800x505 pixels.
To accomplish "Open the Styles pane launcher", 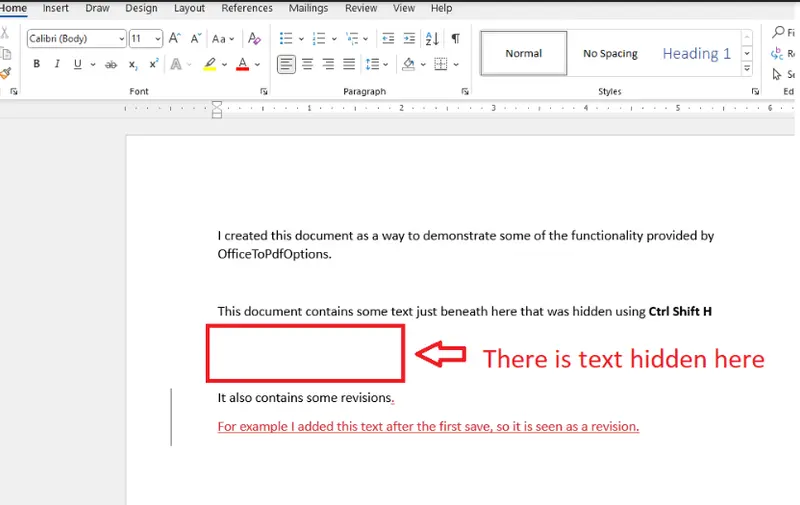I will [x=755, y=91].
